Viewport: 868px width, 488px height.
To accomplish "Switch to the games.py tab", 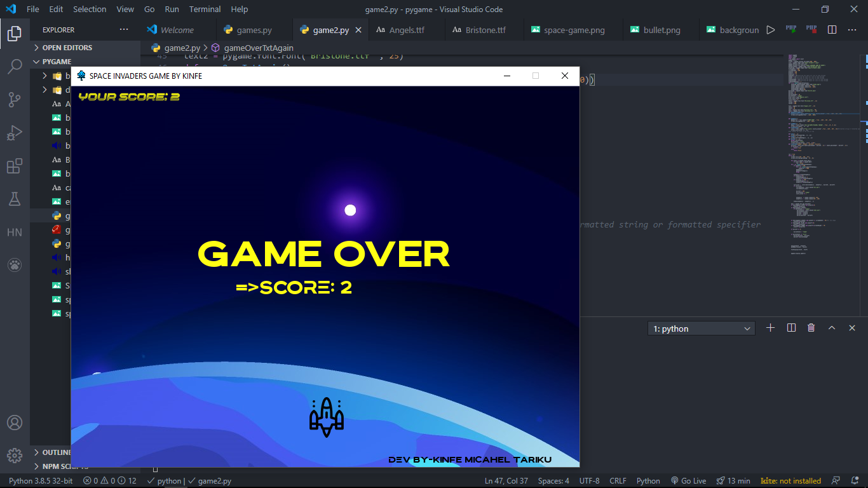I will [255, 30].
